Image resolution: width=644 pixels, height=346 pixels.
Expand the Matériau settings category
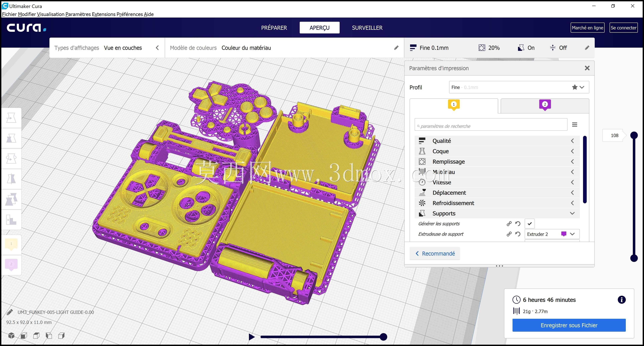(497, 172)
